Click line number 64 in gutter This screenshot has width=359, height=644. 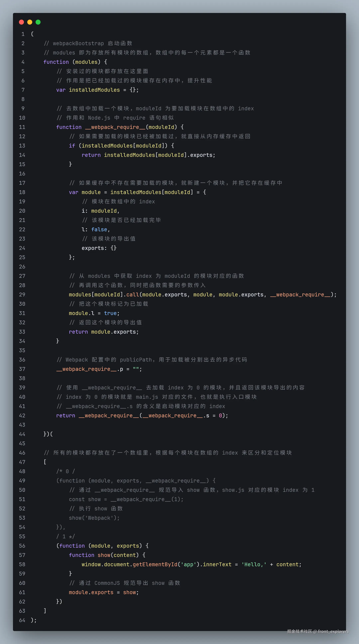point(22,620)
